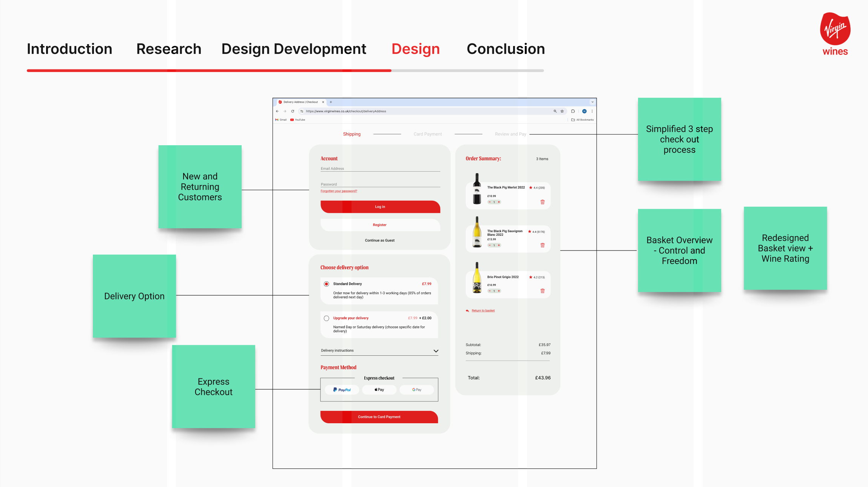This screenshot has height=487, width=868.
Task: Click the red Log in button
Action: pos(380,207)
